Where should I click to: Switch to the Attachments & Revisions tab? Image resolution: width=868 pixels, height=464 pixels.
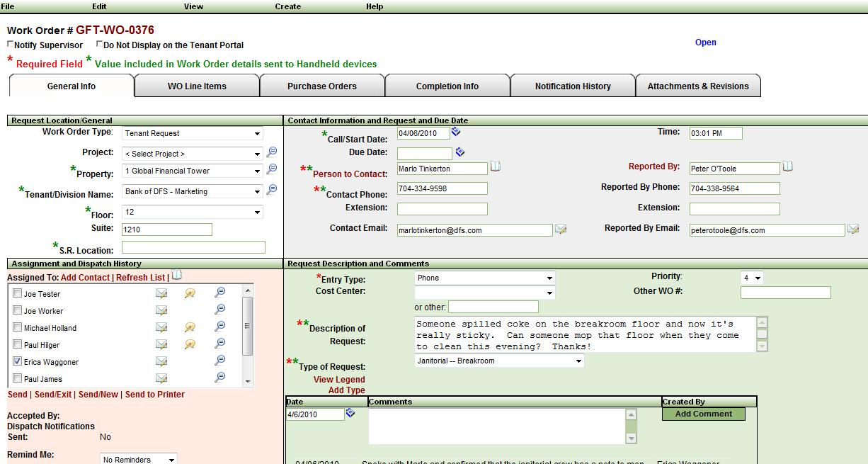tap(698, 86)
